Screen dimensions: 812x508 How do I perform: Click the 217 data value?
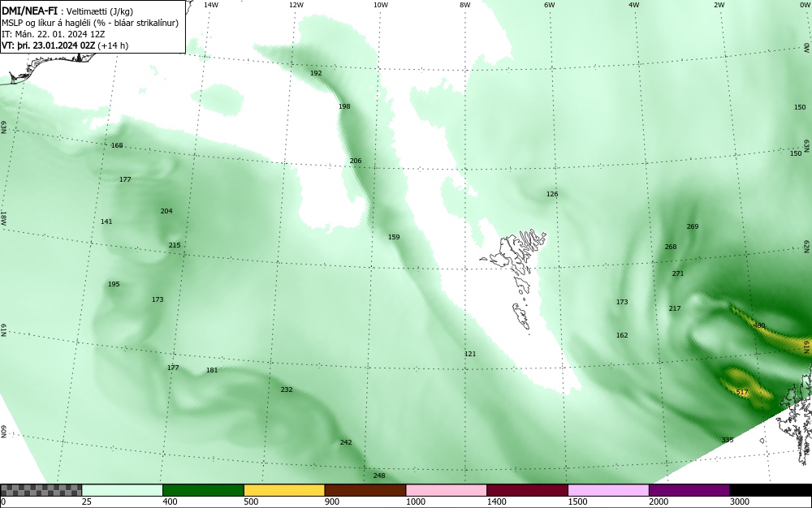675,308
